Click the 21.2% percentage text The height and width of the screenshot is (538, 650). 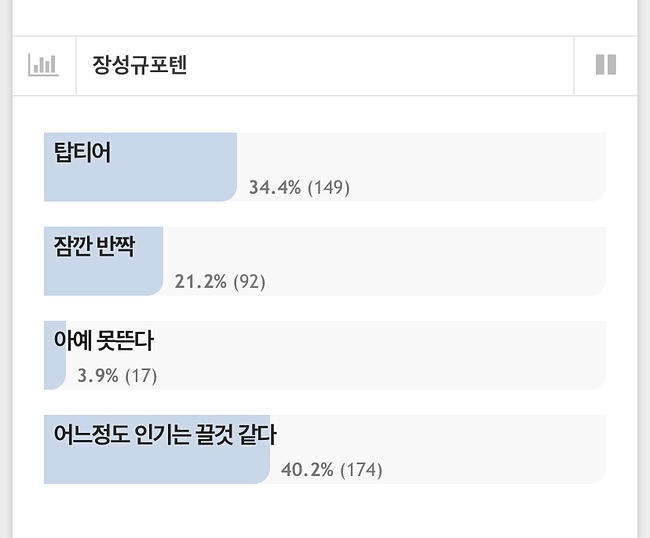point(200,282)
